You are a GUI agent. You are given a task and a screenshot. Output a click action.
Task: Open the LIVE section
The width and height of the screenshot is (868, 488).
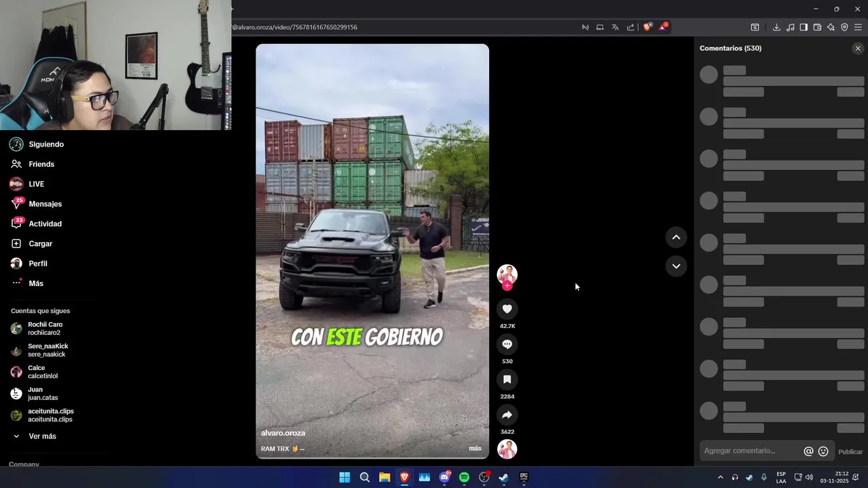point(36,184)
